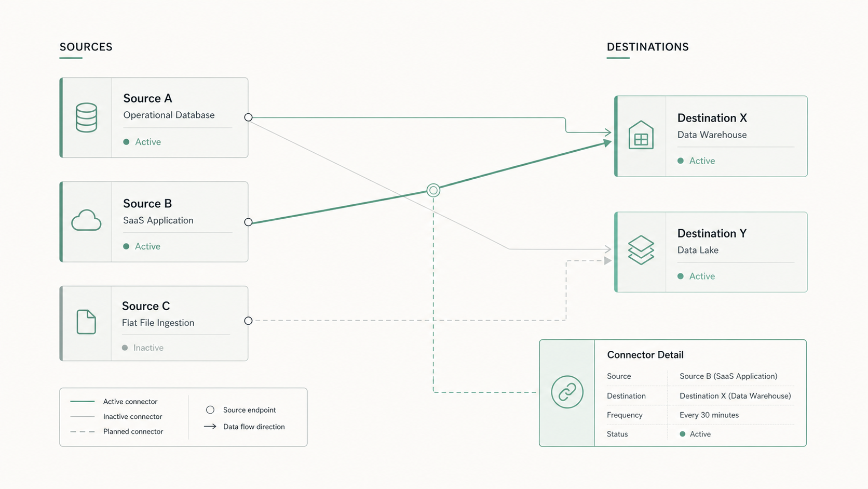This screenshot has width=868, height=489.
Task: Select the Source B output endpoint circle
Action: 248,222
